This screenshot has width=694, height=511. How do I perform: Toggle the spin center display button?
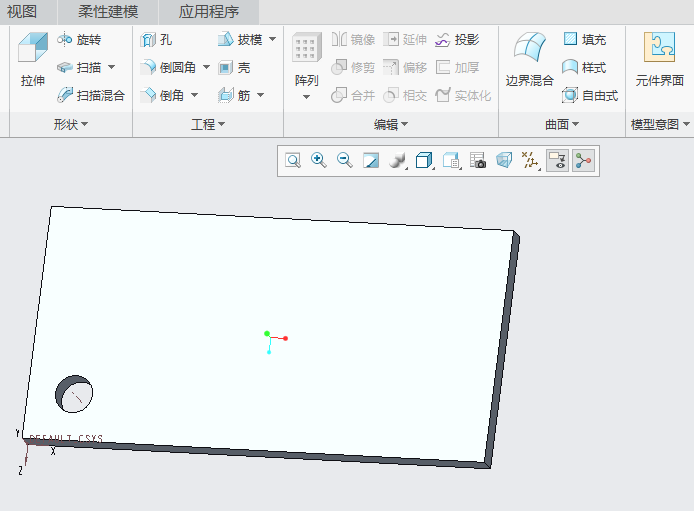coord(583,160)
